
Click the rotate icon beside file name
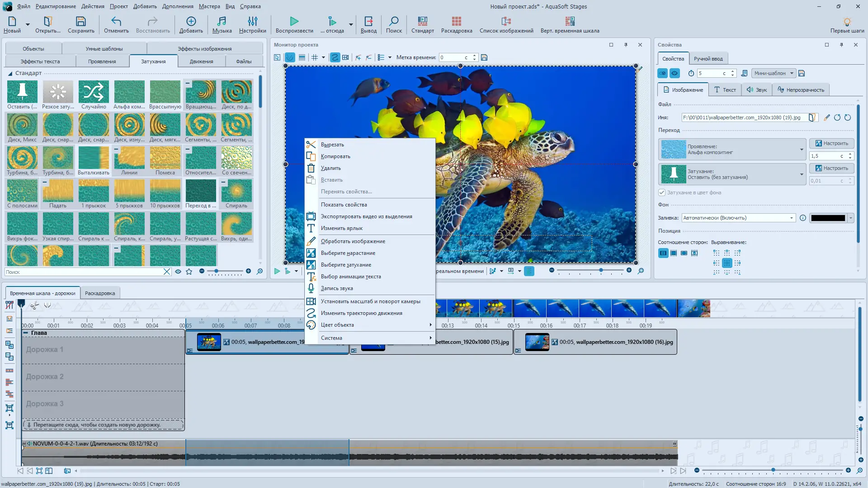(837, 117)
